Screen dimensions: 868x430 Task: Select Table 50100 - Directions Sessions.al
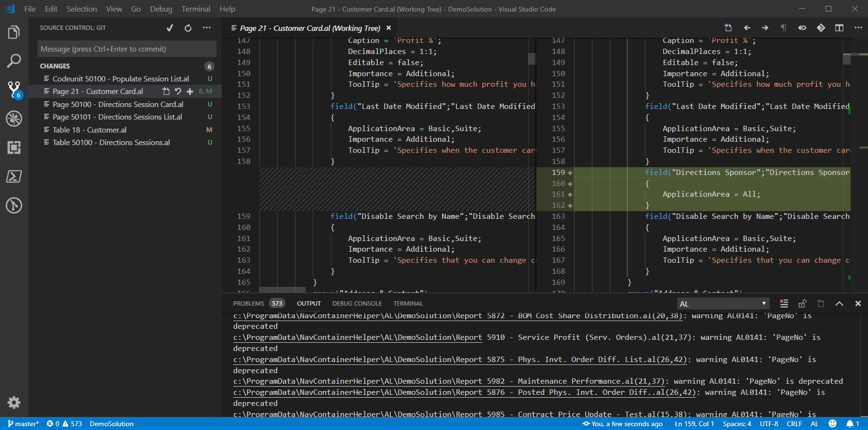[125, 142]
